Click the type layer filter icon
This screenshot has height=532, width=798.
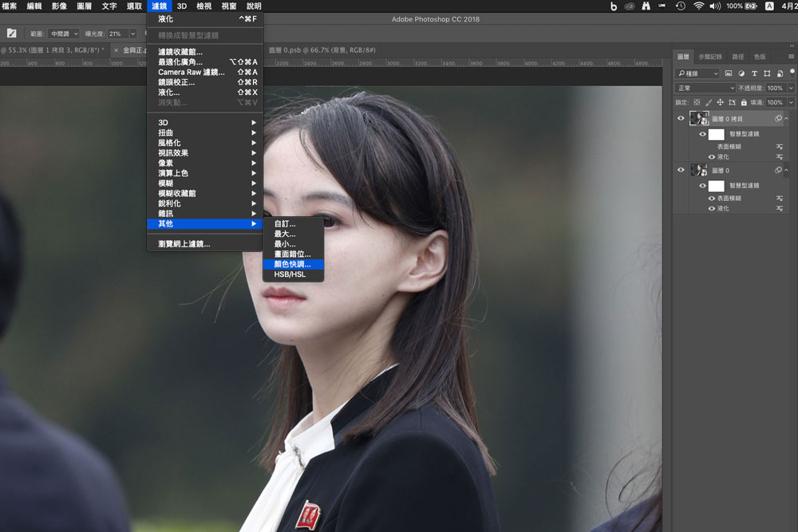(x=753, y=73)
